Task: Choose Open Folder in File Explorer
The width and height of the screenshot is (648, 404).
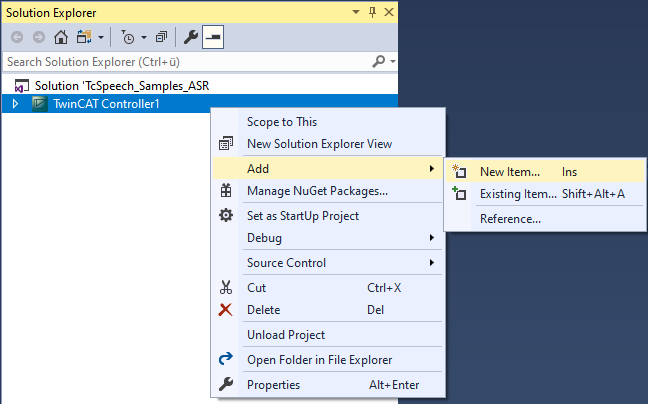Action: [319, 360]
